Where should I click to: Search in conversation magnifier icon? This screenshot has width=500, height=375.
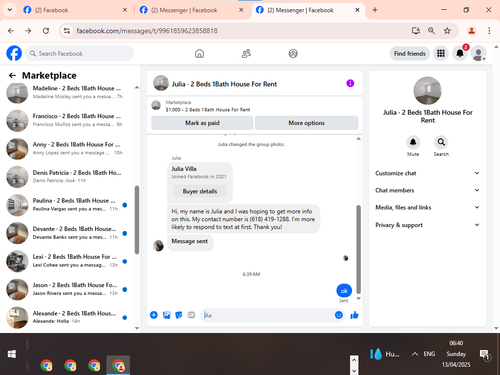click(x=441, y=142)
